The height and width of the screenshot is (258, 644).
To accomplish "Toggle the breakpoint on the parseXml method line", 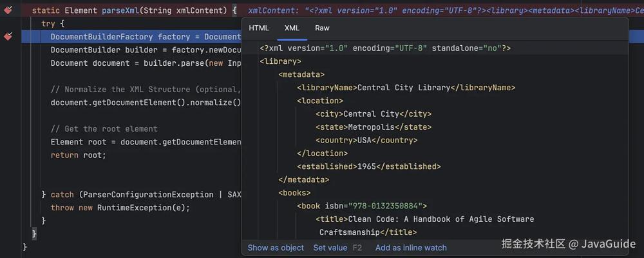I will coord(8,10).
